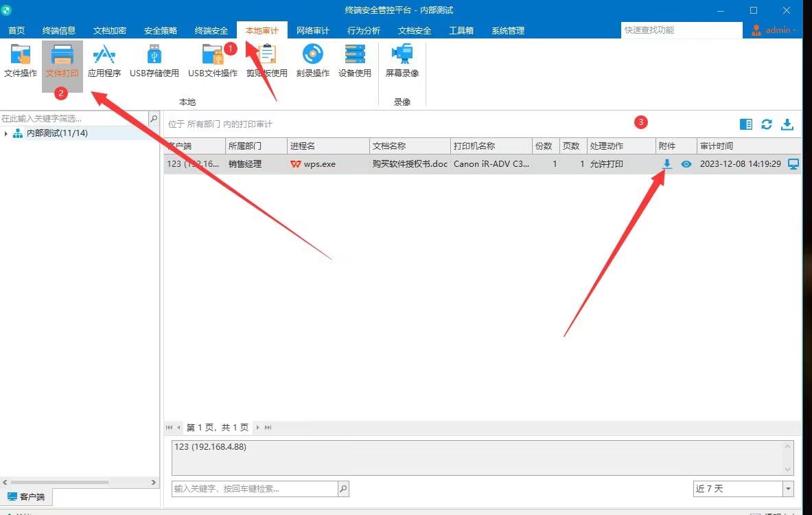Screen dimensions: 812x515
Task: Open the 工具箱 tab
Action: pyautogui.click(x=461, y=31)
